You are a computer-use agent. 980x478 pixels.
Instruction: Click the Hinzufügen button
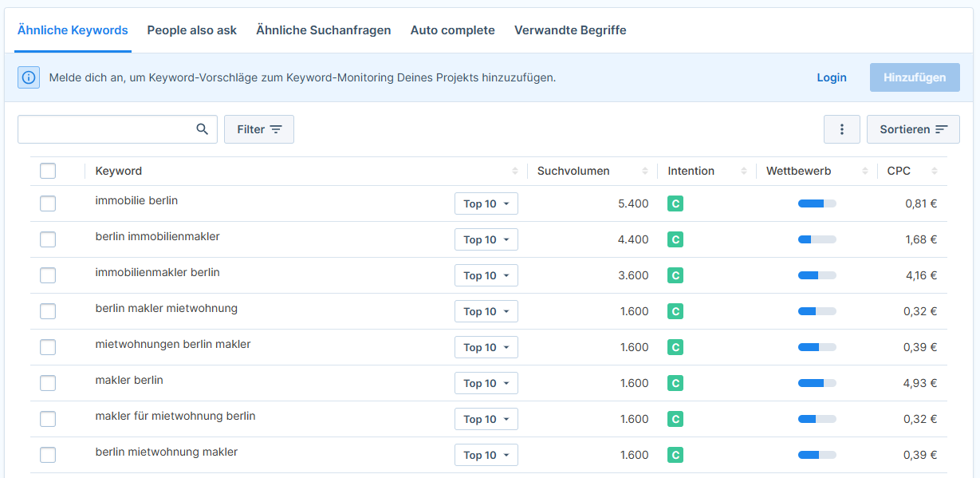click(x=915, y=77)
